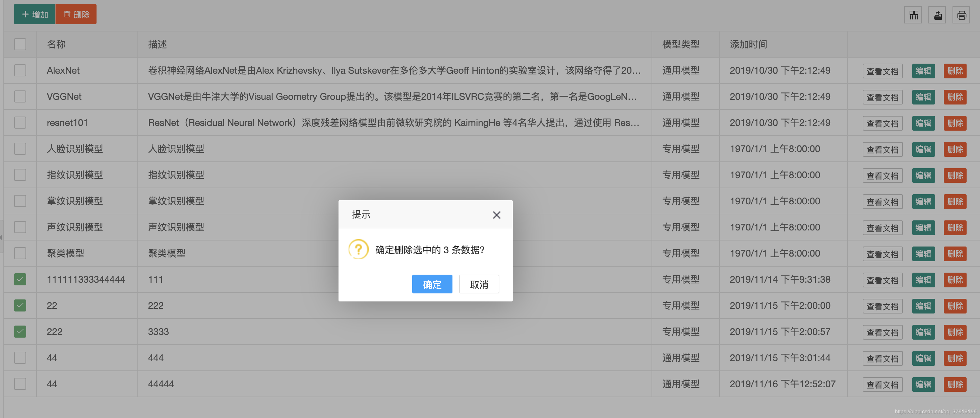Screen dimensions: 980x418
Task: Cancel deletion with 取消 button
Action: [x=479, y=284]
